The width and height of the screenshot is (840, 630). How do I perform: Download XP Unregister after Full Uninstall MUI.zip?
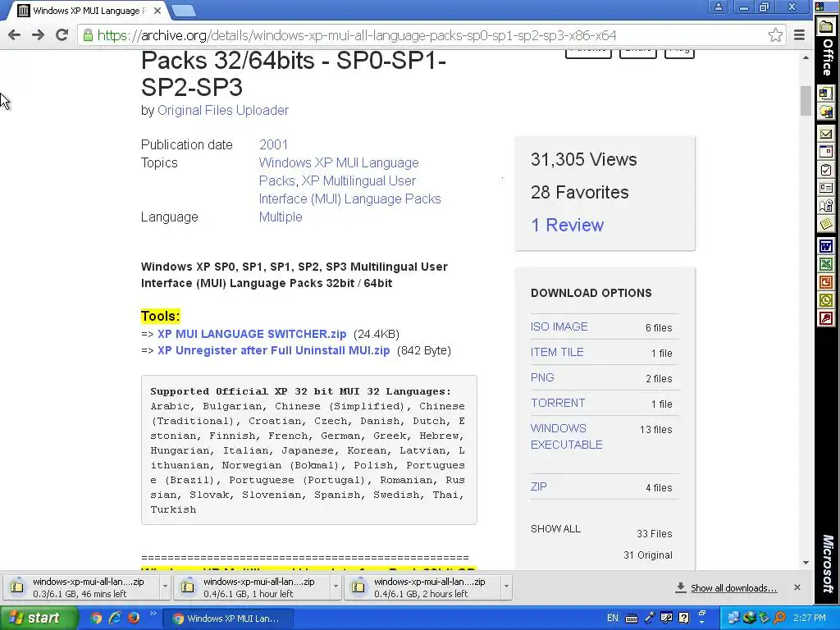(x=273, y=350)
